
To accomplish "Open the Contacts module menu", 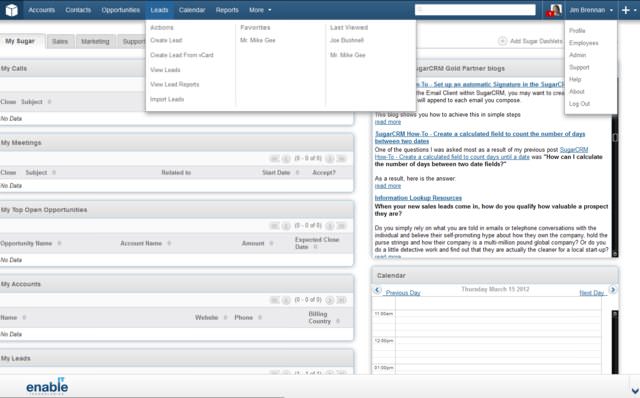I will point(78,10).
